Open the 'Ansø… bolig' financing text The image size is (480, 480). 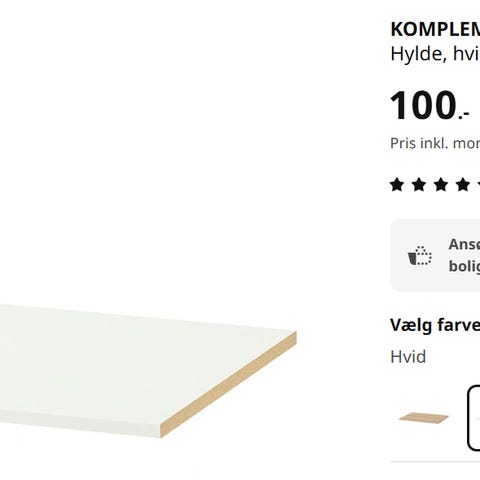(464, 255)
